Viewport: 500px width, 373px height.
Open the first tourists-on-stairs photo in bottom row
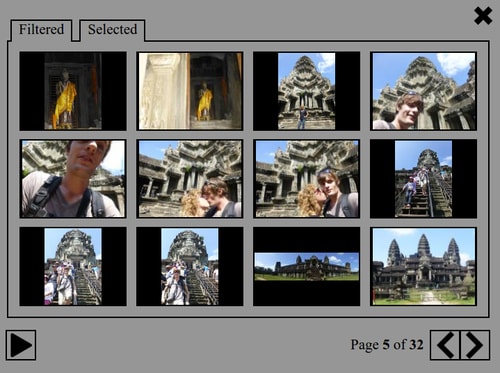click(73, 266)
